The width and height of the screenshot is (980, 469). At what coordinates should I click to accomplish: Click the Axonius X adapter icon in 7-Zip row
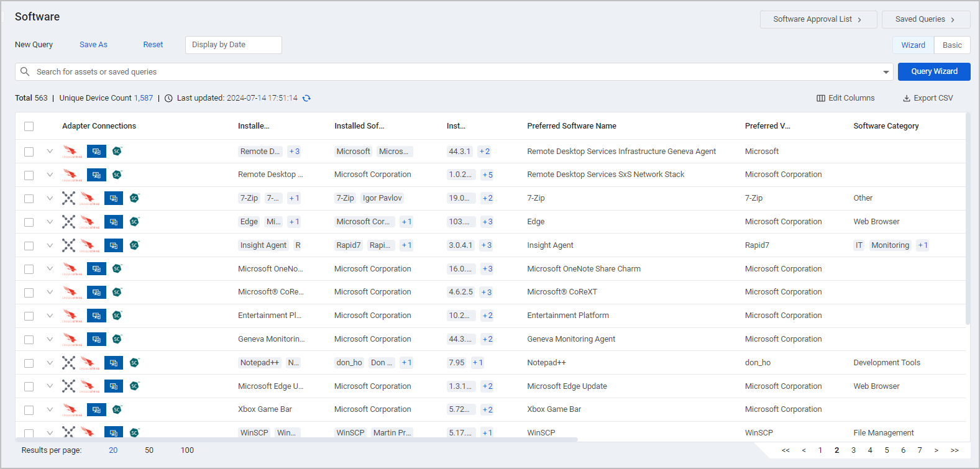[68, 198]
